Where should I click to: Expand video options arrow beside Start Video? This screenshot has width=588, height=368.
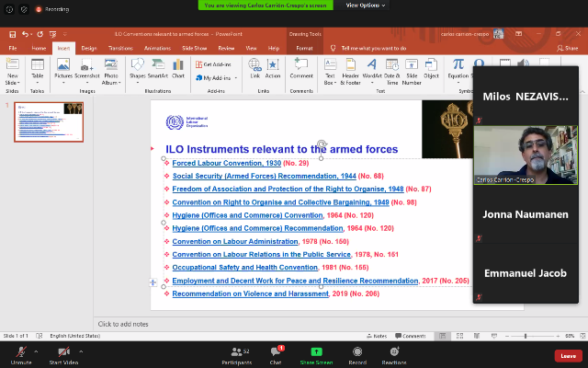(81, 351)
